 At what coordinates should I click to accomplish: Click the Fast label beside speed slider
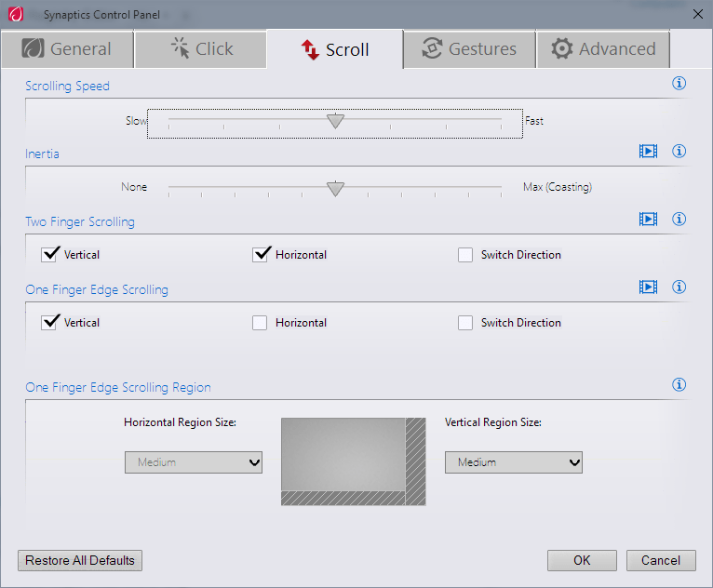click(x=534, y=121)
